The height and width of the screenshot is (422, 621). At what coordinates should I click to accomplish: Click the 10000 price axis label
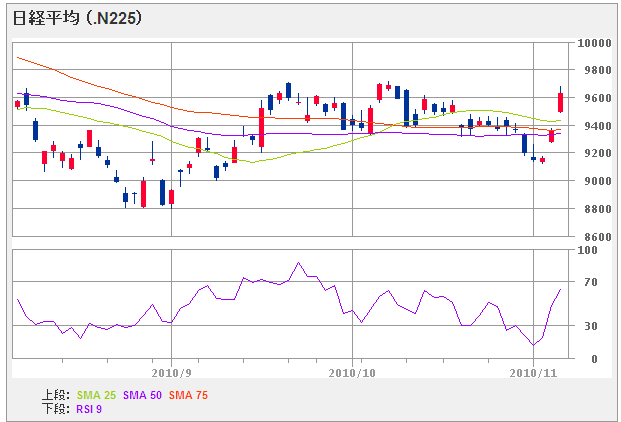point(594,43)
